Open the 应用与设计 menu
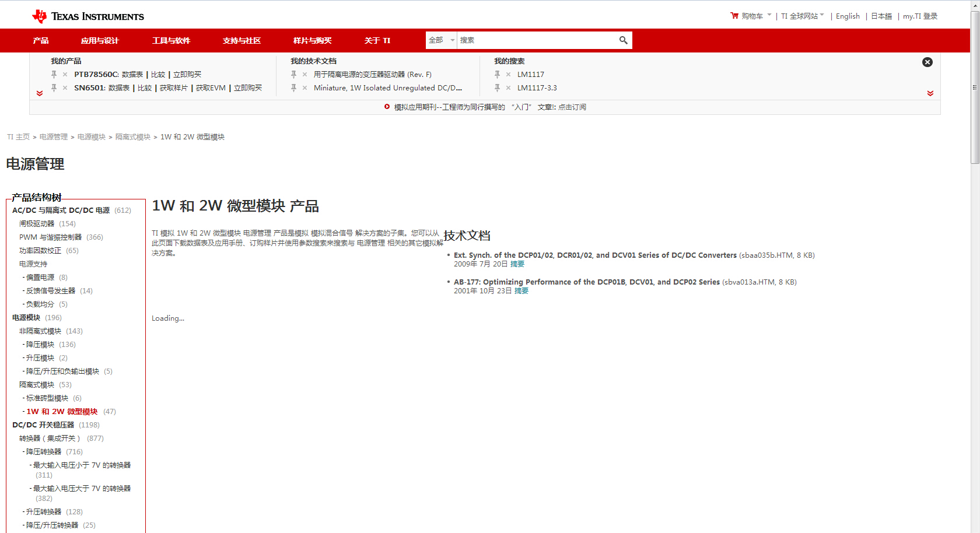This screenshot has height=533, width=980. pyautogui.click(x=100, y=41)
